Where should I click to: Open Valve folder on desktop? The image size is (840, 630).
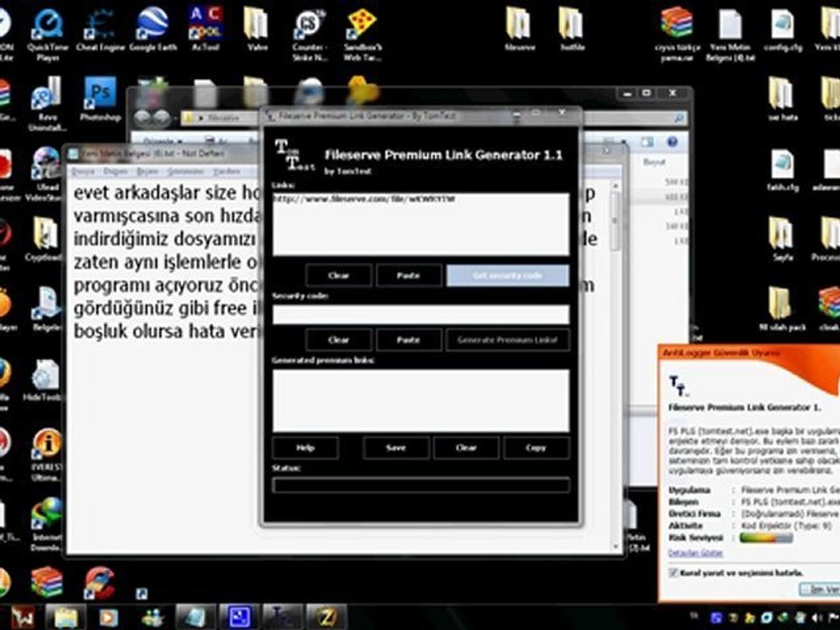(257, 30)
